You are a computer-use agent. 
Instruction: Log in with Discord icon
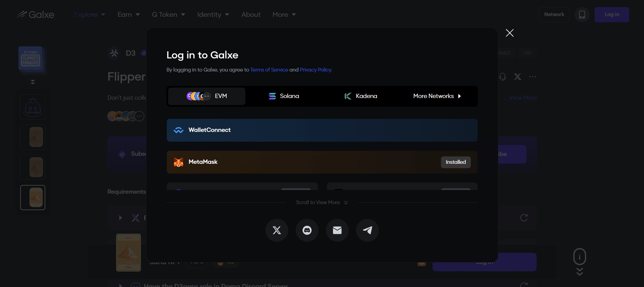click(x=307, y=230)
